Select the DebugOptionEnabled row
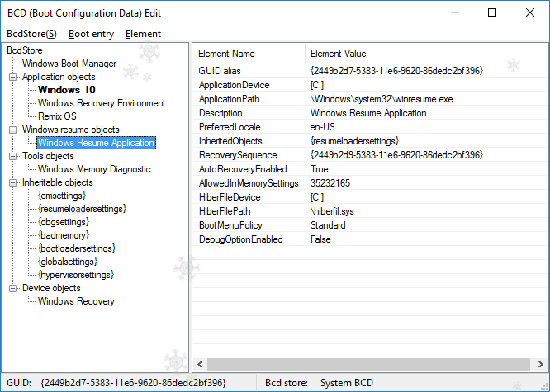Viewport: 550px width, 392px height. [x=371, y=239]
